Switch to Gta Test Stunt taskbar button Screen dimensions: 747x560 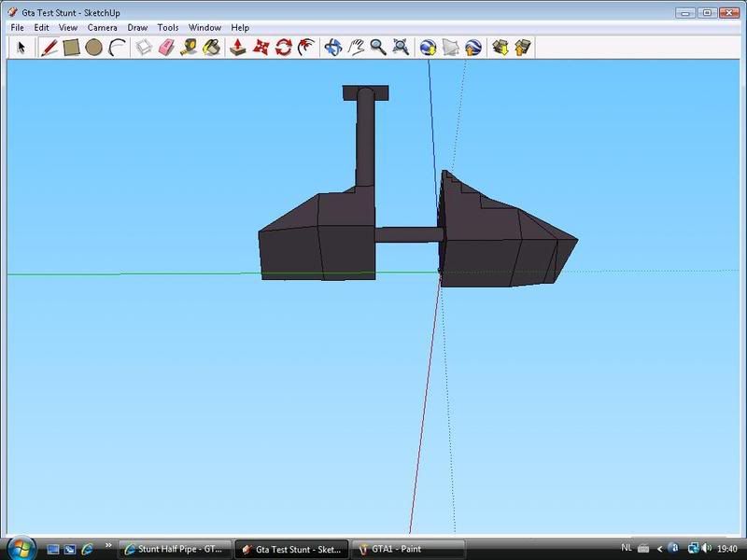[292, 549]
